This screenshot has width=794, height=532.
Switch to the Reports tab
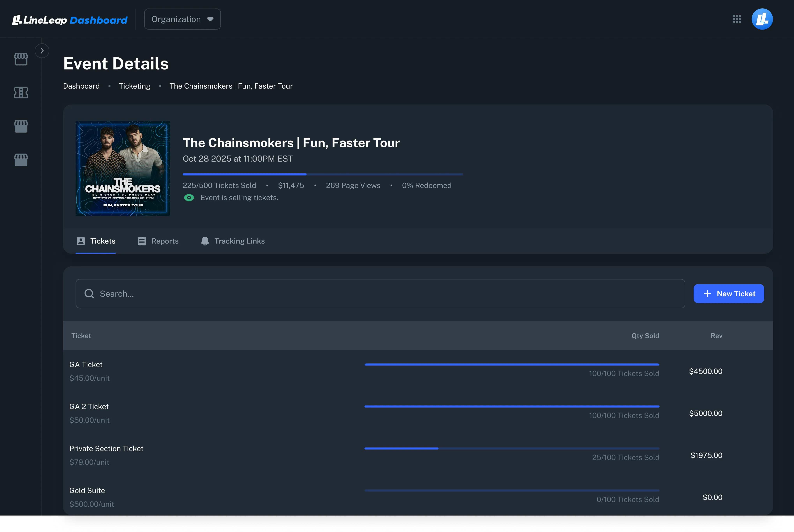pos(158,241)
